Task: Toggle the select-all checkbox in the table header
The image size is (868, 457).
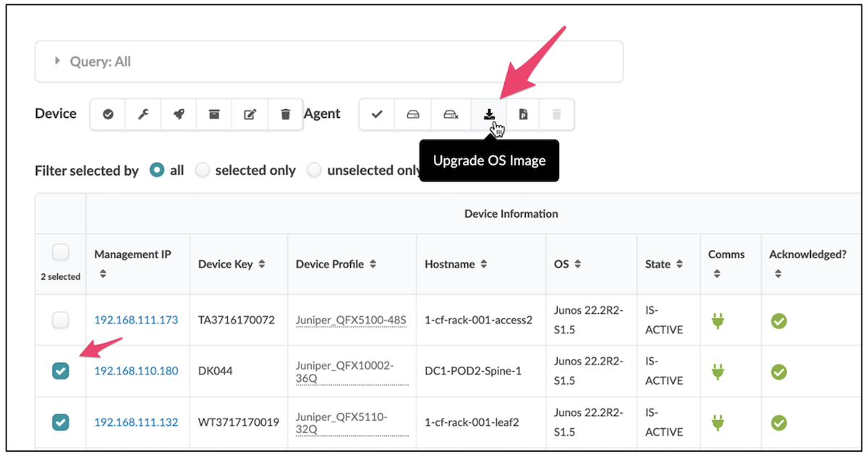Action: (x=60, y=252)
